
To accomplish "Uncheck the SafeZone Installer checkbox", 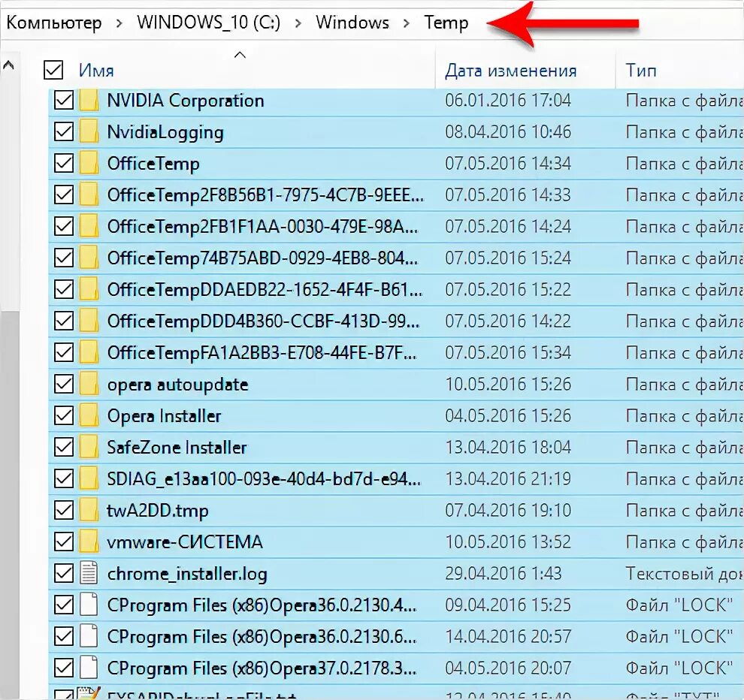I will (x=64, y=447).
